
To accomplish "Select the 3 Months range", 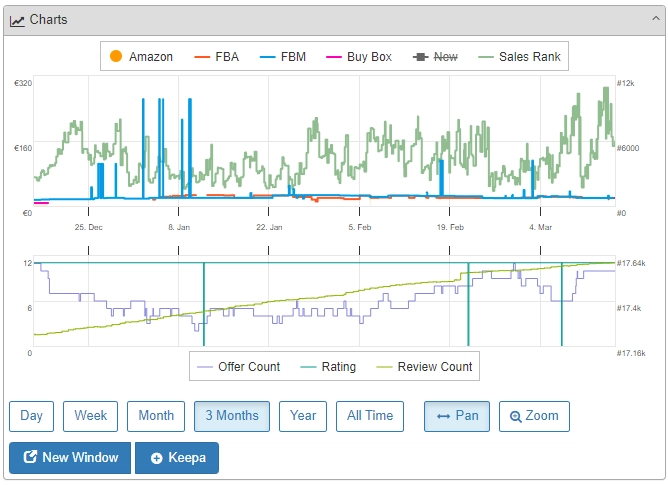I will pos(232,416).
